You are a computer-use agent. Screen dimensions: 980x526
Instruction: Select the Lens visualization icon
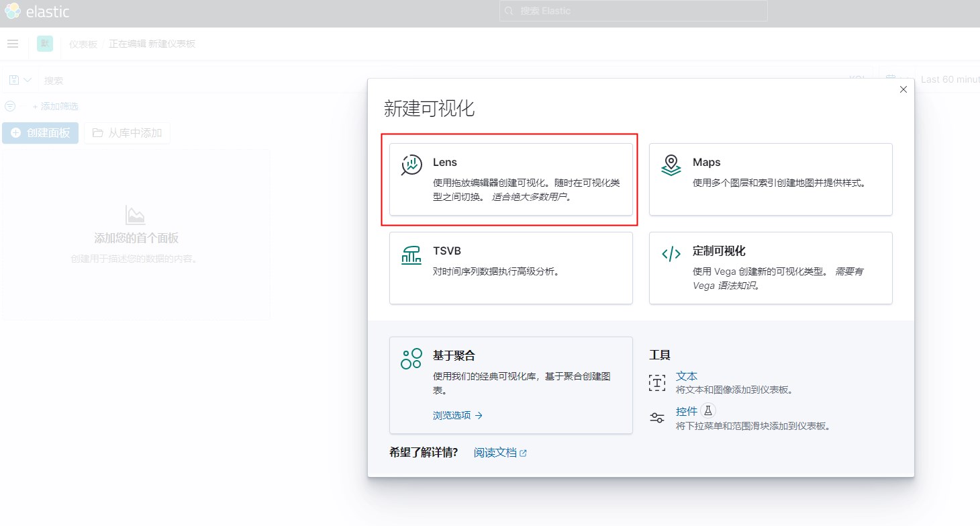click(x=411, y=165)
